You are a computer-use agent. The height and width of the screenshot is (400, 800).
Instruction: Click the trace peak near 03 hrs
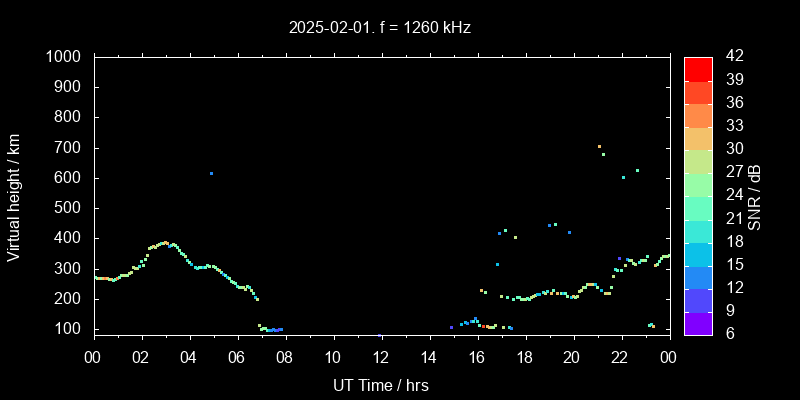click(x=165, y=242)
